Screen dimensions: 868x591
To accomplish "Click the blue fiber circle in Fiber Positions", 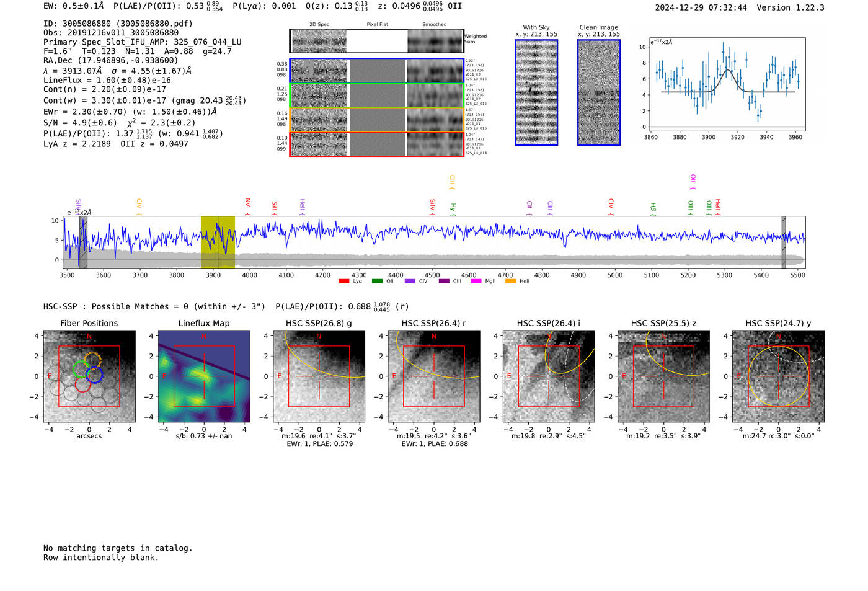I will 94,375.
